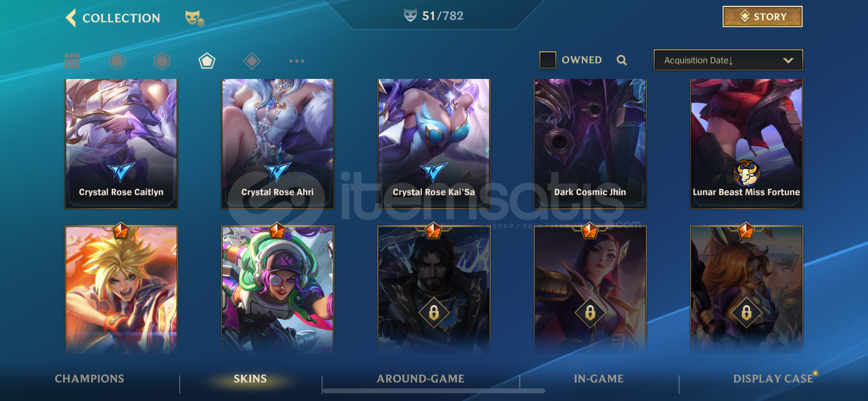Go back using the Collection arrow

pyautogui.click(x=71, y=18)
